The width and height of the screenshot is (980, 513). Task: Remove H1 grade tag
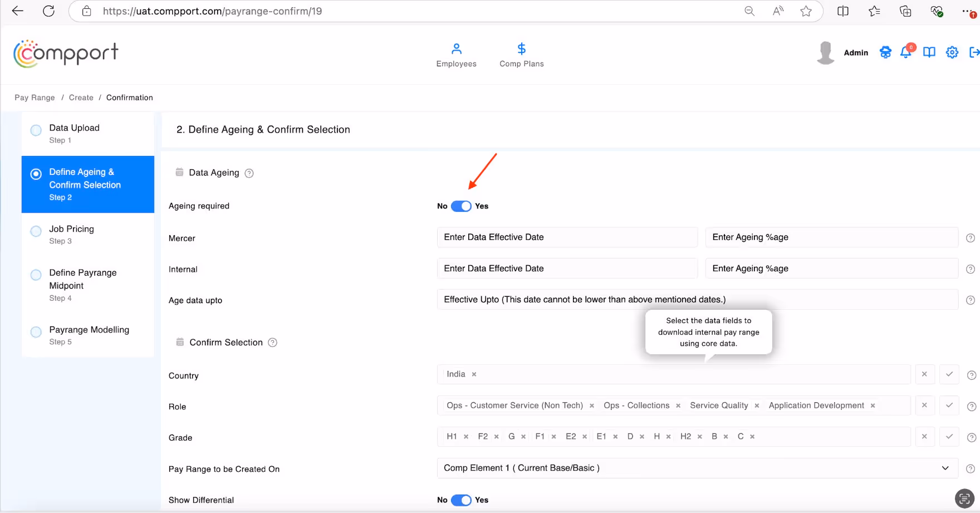pos(466,437)
